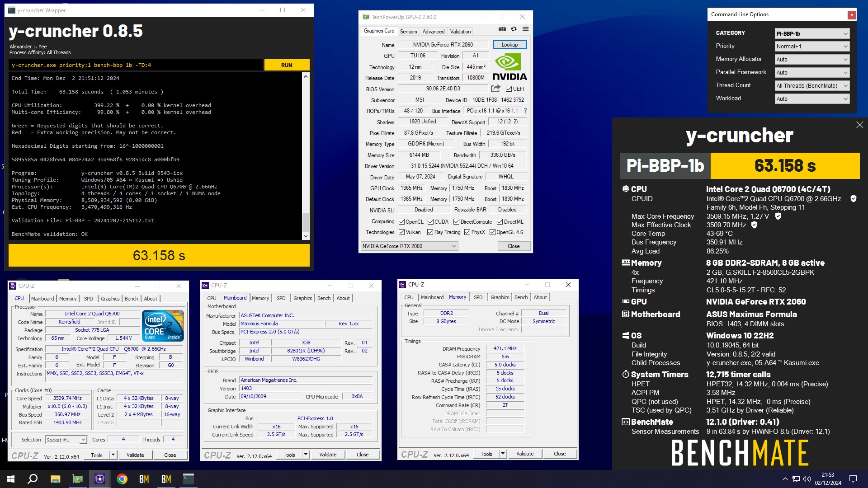Open Priority dropdown showing Normal+1
This screenshot has width=868, height=488.
[812, 47]
